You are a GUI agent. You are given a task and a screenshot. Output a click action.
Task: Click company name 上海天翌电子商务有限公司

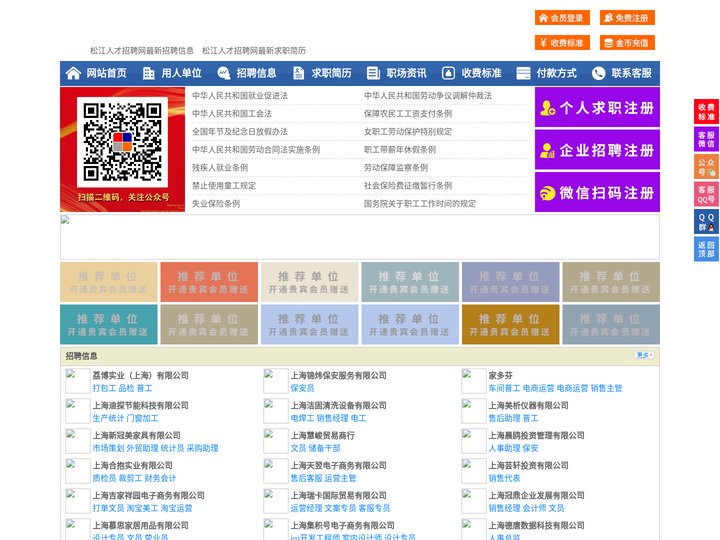pos(338,465)
